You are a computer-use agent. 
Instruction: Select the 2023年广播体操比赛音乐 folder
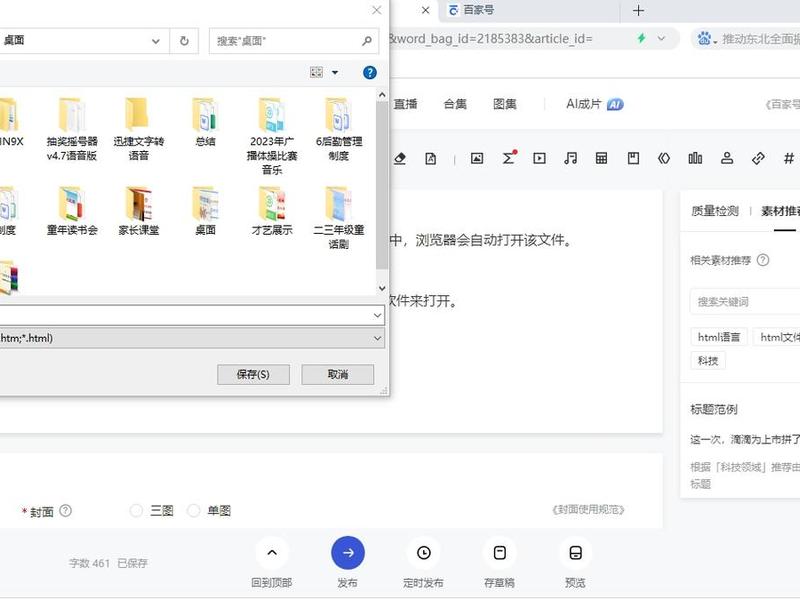(x=272, y=136)
